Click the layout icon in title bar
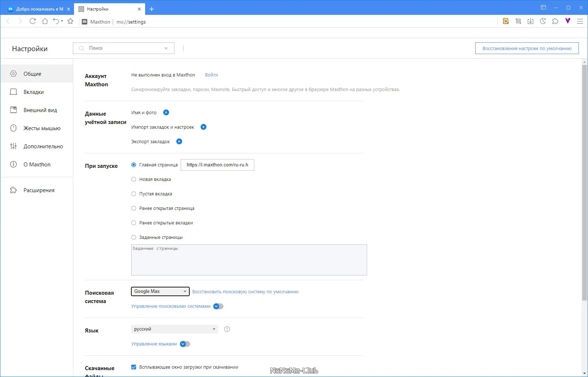This screenshot has width=588, height=377. tap(543, 8)
